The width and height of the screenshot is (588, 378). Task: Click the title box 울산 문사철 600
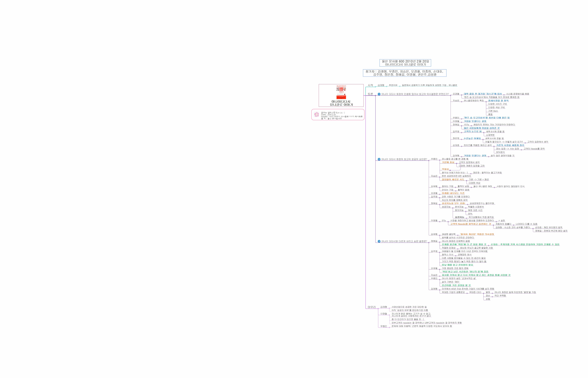pyautogui.click(x=405, y=63)
